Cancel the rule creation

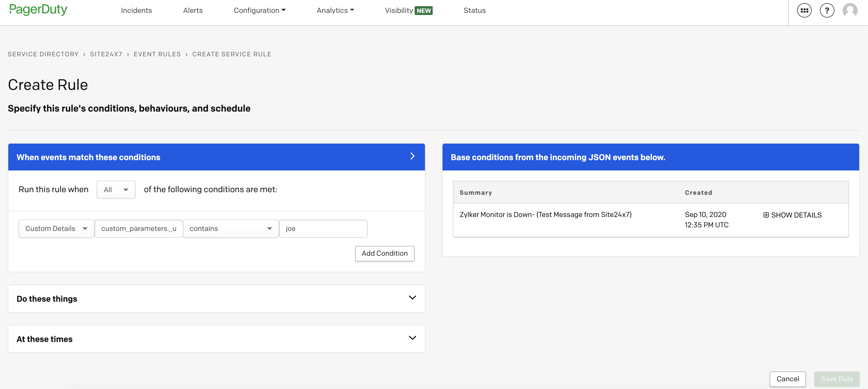click(788, 379)
